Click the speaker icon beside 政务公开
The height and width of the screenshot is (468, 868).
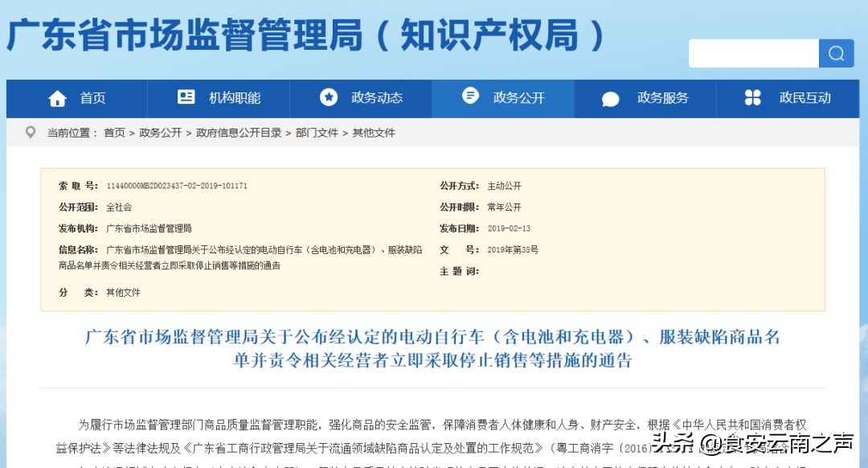pos(470,96)
